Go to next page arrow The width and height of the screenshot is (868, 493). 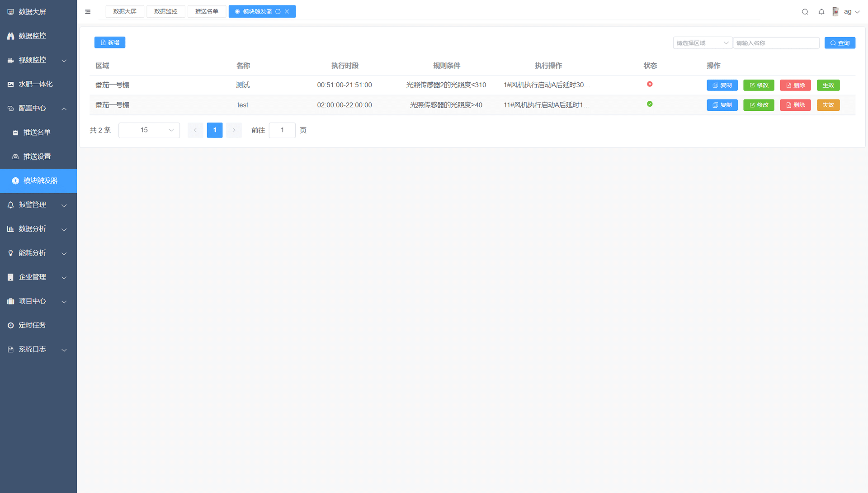coord(234,130)
